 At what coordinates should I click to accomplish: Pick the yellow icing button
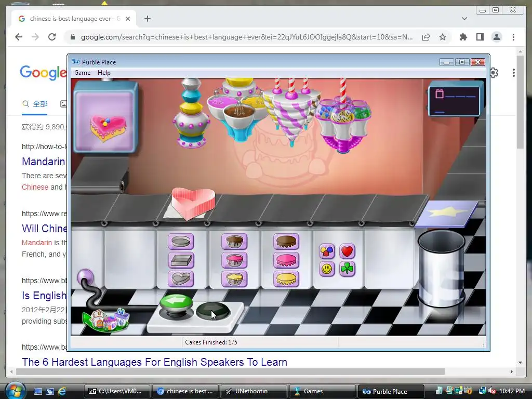(286, 279)
